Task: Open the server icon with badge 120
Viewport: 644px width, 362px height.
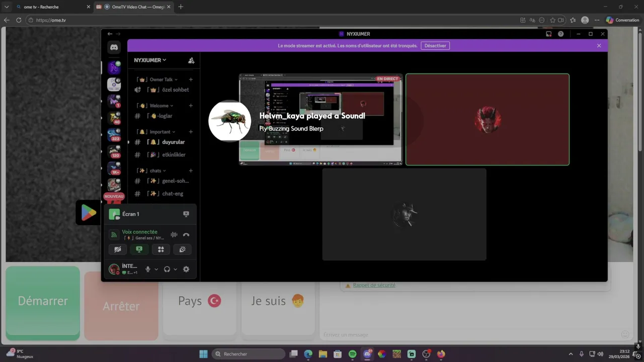Action: pyautogui.click(x=114, y=151)
